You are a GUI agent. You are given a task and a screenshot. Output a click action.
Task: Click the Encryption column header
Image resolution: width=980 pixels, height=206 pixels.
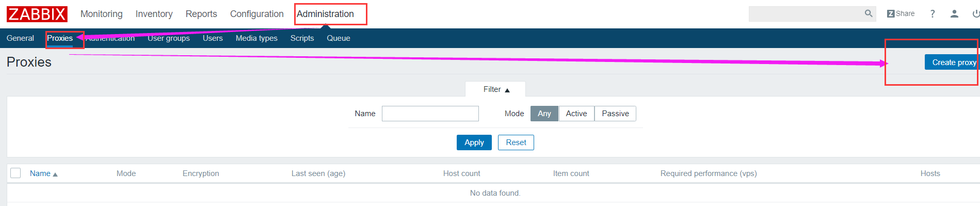coord(201,173)
